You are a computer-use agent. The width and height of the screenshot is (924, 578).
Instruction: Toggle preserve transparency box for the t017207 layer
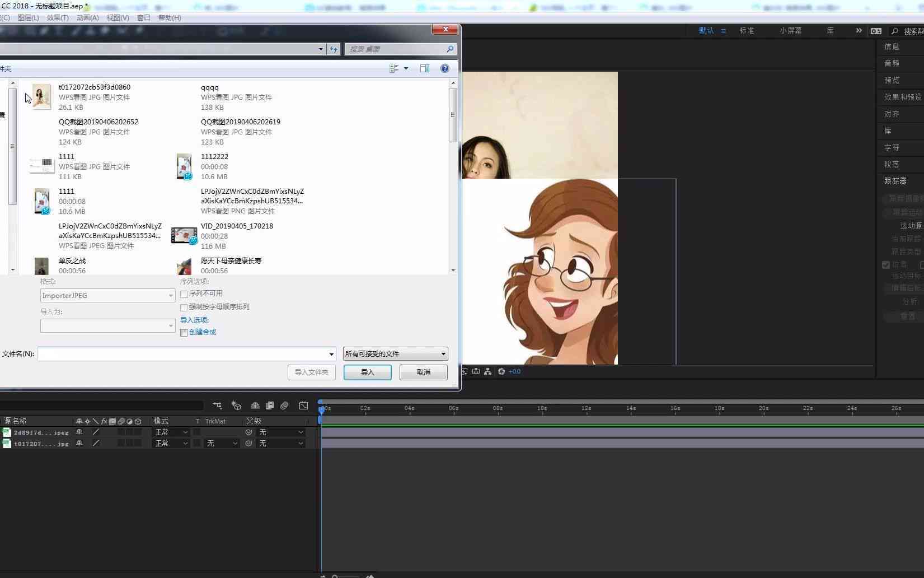(x=197, y=444)
